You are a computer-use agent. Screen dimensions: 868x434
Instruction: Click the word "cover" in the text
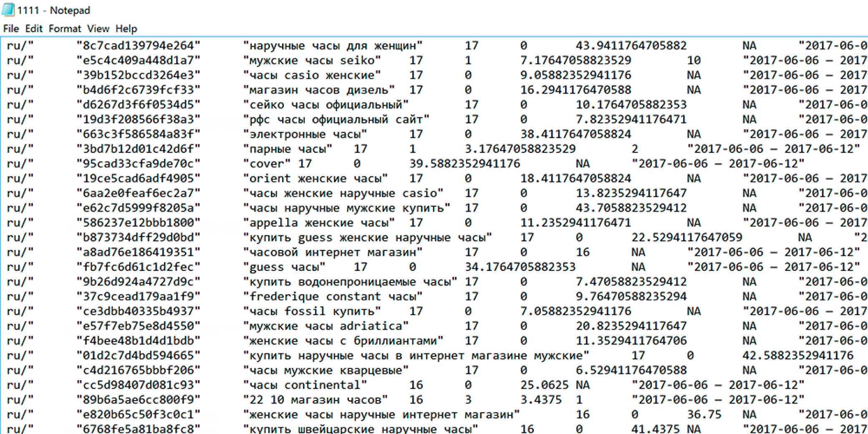pyautogui.click(x=267, y=164)
